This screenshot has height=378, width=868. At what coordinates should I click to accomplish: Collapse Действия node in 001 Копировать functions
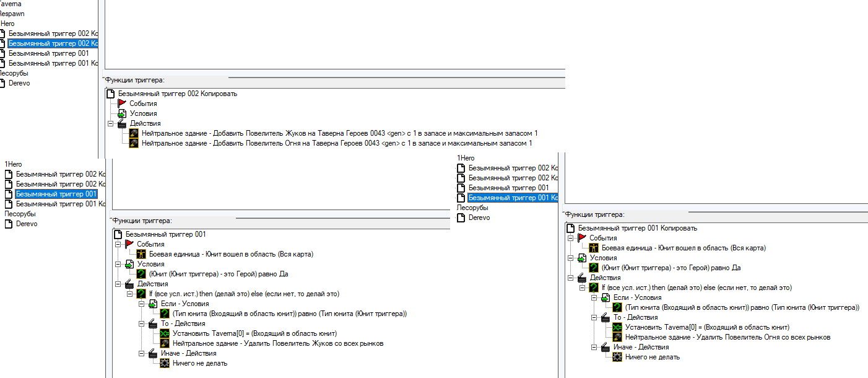click(x=571, y=278)
